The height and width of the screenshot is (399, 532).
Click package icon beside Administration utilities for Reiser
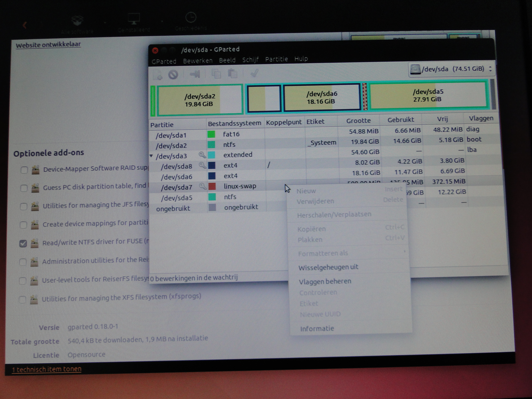point(34,262)
